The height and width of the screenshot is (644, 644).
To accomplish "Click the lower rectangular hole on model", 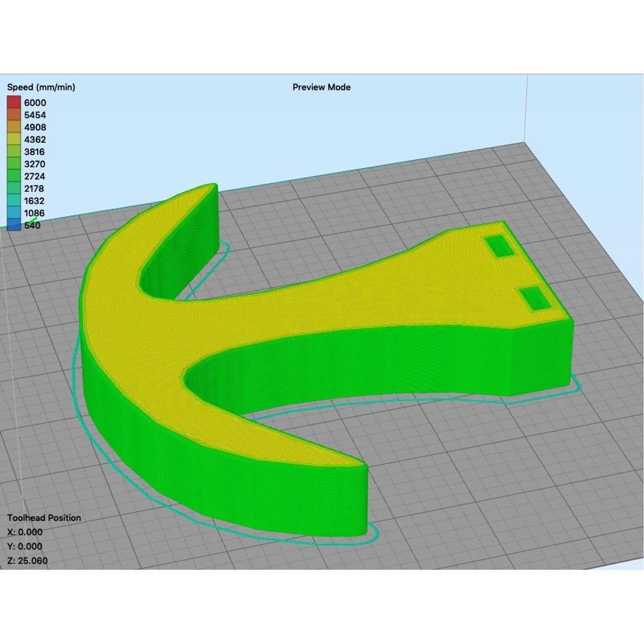I will coord(536,298).
